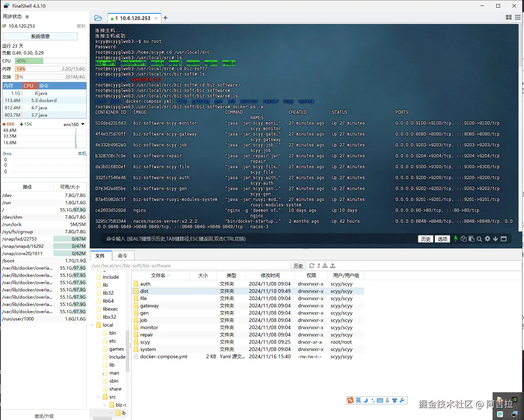
Task: Click the file path address field
Action: (190, 266)
